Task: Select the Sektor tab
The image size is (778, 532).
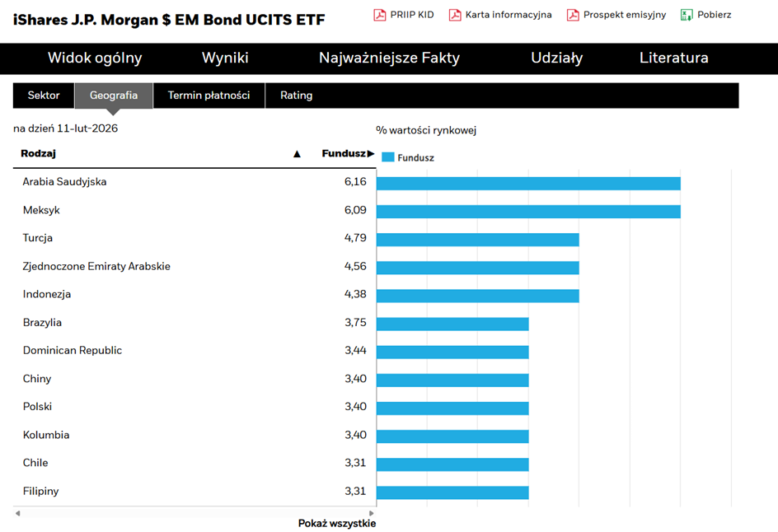Action: pyautogui.click(x=44, y=96)
